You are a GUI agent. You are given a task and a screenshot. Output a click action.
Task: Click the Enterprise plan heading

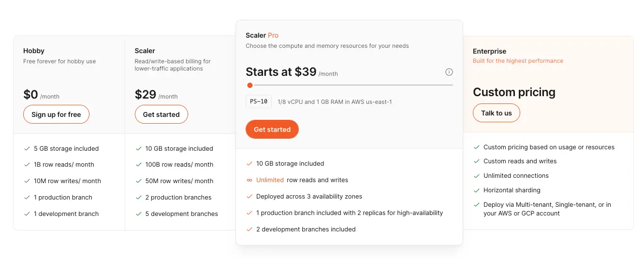(x=489, y=51)
